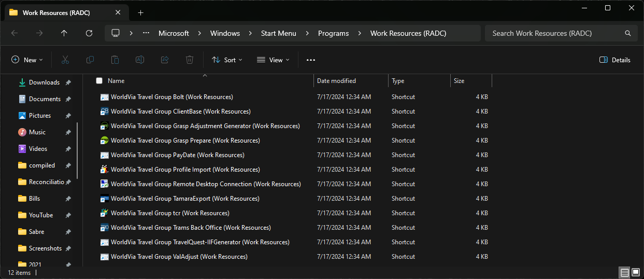
Task: Switch to large thumbnails view icon
Action: click(x=636, y=273)
